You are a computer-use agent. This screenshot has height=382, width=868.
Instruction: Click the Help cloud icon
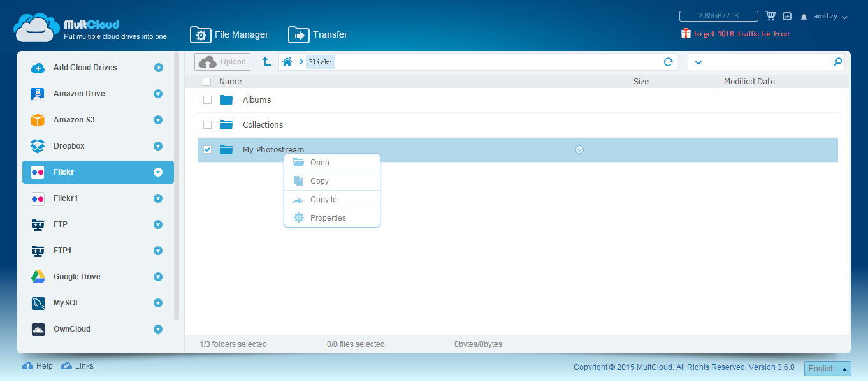click(27, 366)
